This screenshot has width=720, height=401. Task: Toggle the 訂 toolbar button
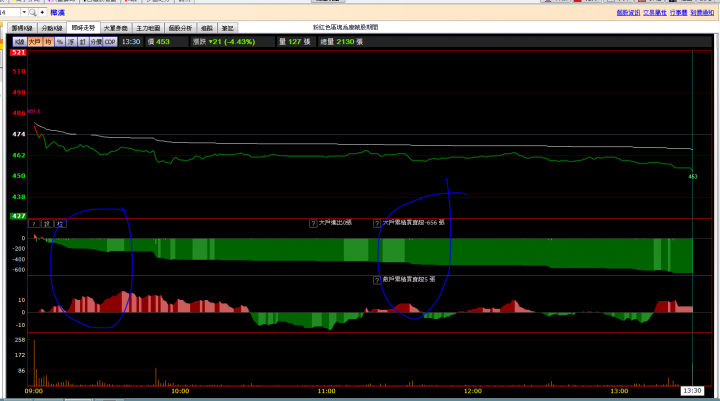pyautogui.click(x=83, y=42)
